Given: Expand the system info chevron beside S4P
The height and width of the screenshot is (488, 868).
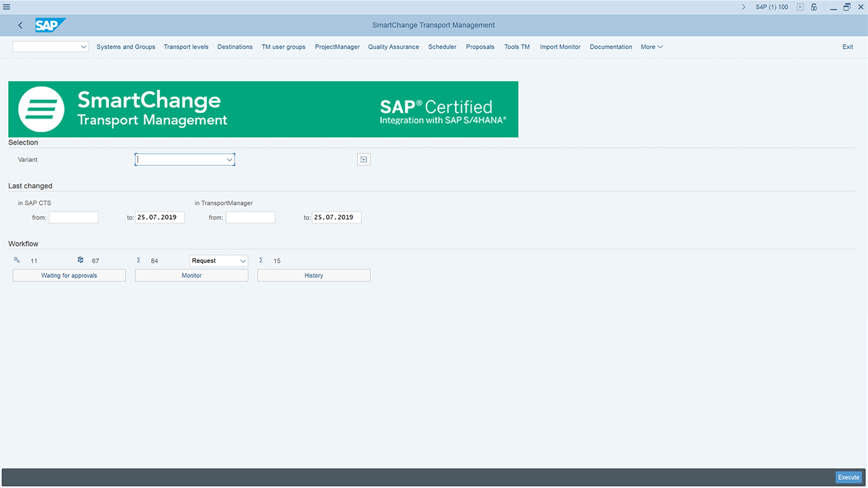Looking at the screenshot, I should [x=743, y=7].
